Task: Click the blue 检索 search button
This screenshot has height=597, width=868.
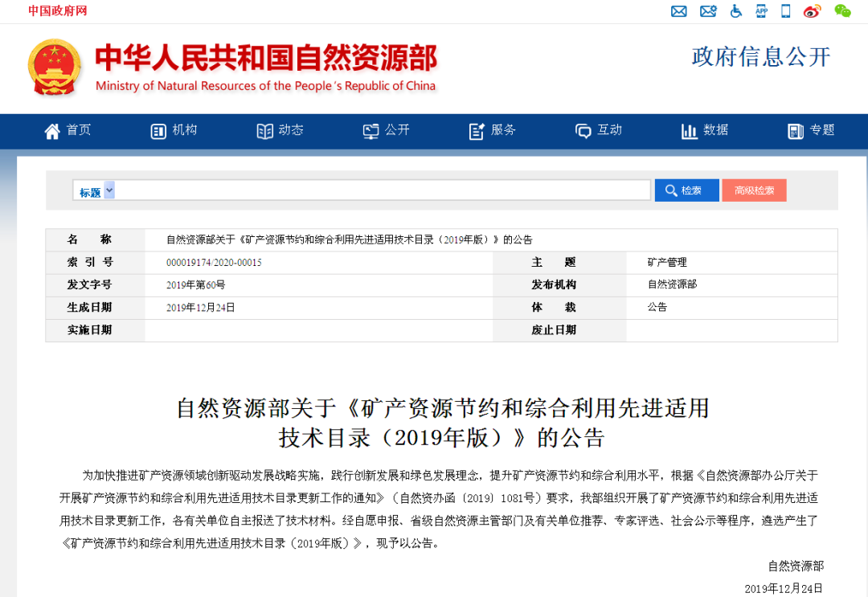Action: (x=687, y=190)
